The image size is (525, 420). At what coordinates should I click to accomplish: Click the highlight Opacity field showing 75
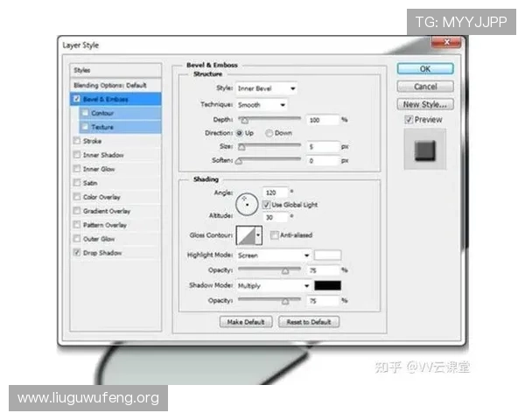322,270
